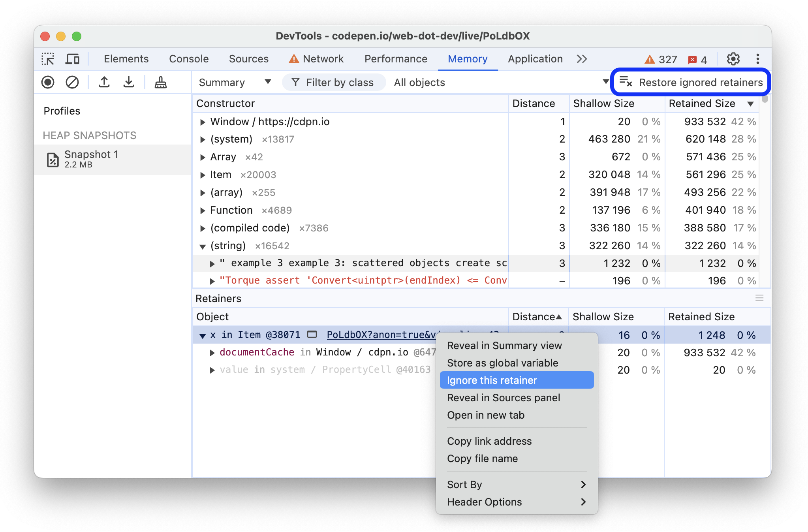The width and height of the screenshot is (808, 532).
Task: Click the load heap snapshot icon
Action: click(x=105, y=83)
